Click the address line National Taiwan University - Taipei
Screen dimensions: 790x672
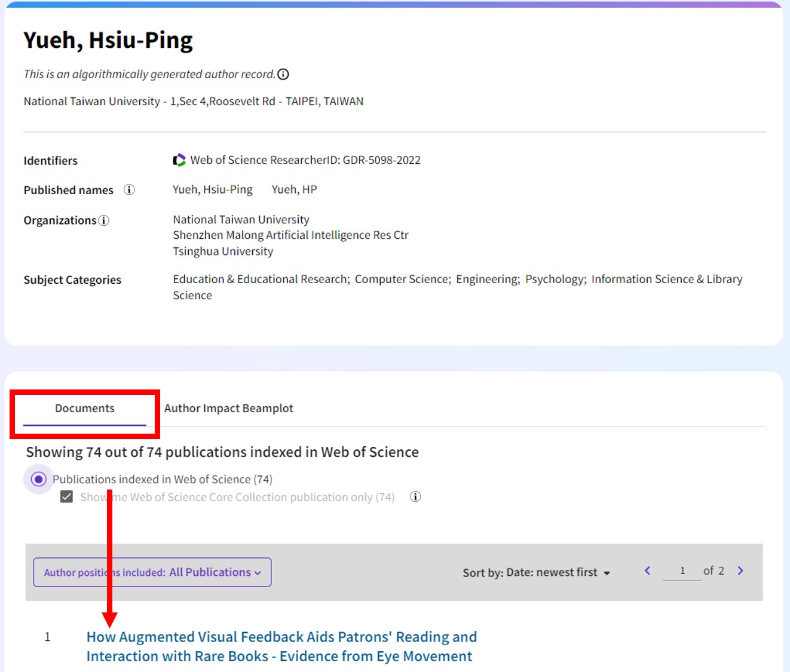194,102
